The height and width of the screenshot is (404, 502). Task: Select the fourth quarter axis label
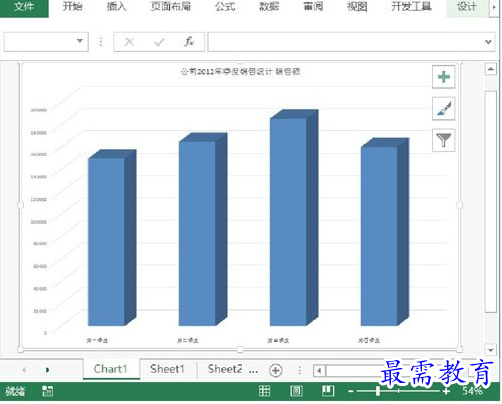pos(369,340)
